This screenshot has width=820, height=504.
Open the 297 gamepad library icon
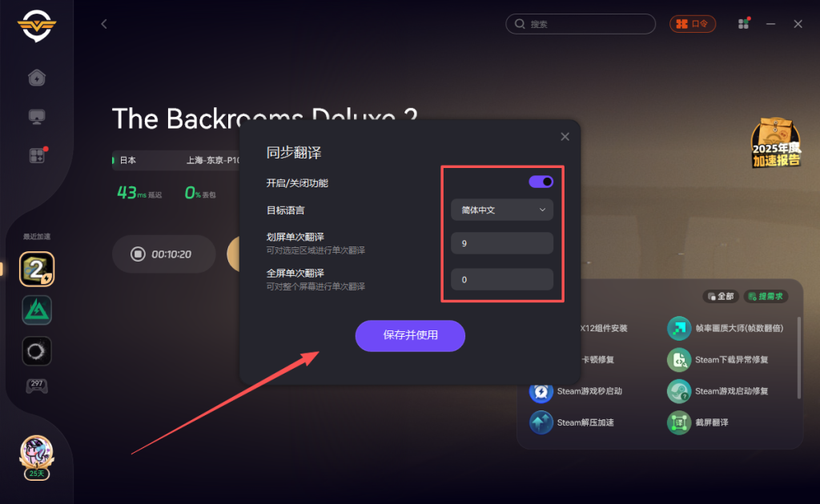[37, 386]
